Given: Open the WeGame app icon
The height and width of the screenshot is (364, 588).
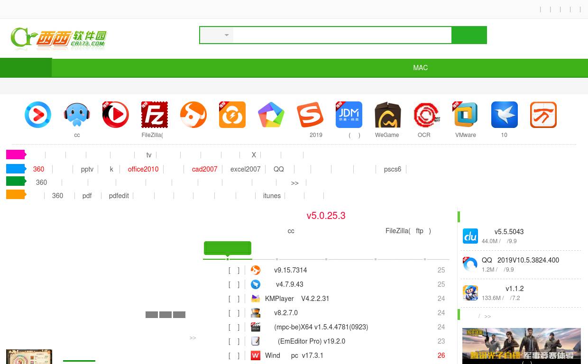Looking at the screenshot, I should tap(388, 115).
